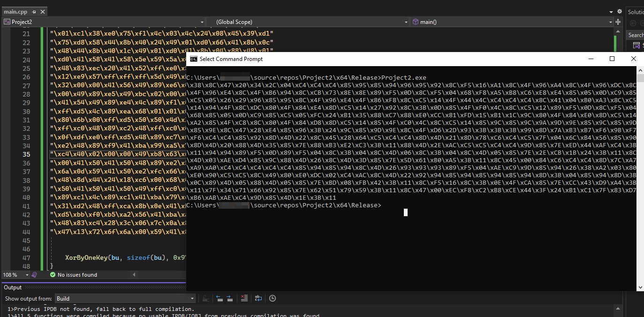Clear all text in the Output window
The height and width of the screenshot is (317, 644).
(244, 298)
